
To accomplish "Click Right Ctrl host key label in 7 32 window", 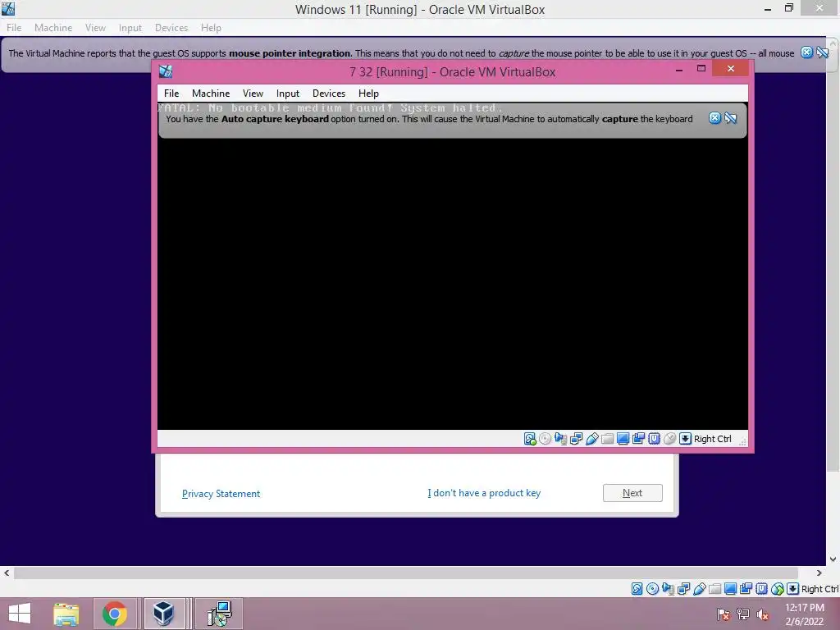I will (x=713, y=439).
